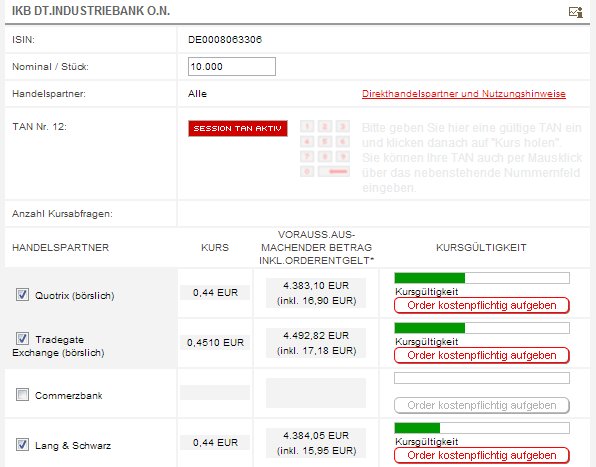Click keypad digit 9 in TAN number pad

(x=342, y=157)
